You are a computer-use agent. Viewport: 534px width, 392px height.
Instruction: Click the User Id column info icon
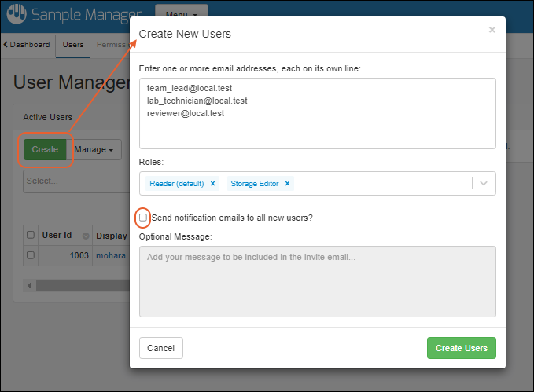pyautogui.click(x=85, y=235)
